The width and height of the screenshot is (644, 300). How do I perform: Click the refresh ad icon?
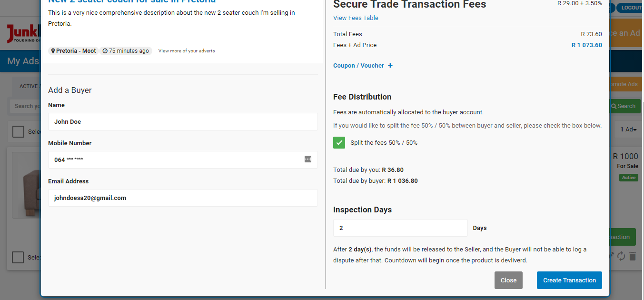pyautogui.click(x=621, y=256)
